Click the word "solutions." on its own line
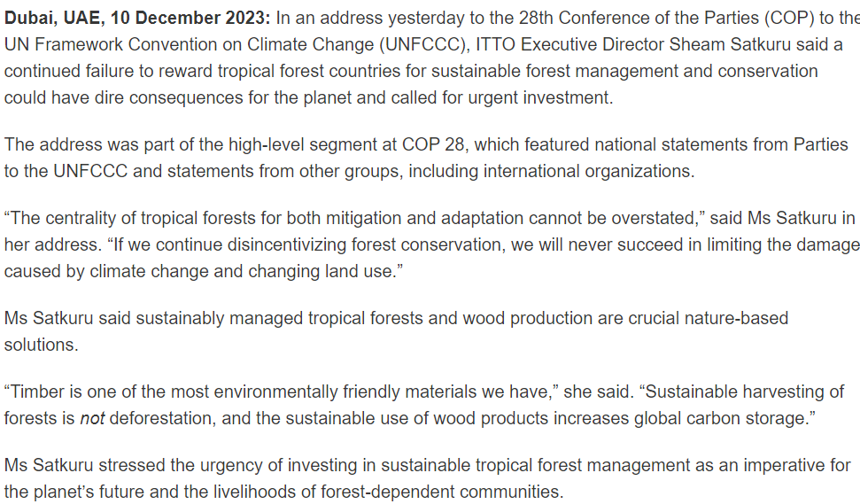Viewport: 860px width, 504px height. (41, 345)
